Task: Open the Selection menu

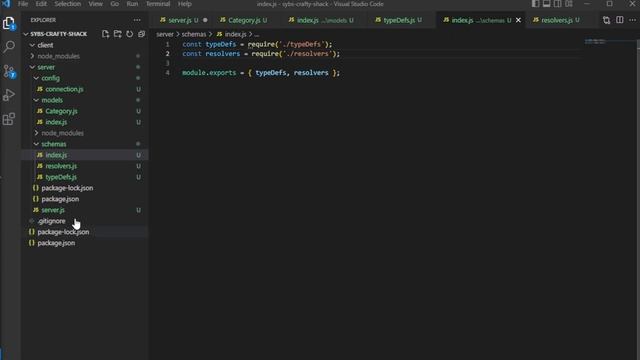Action: (68, 4)
